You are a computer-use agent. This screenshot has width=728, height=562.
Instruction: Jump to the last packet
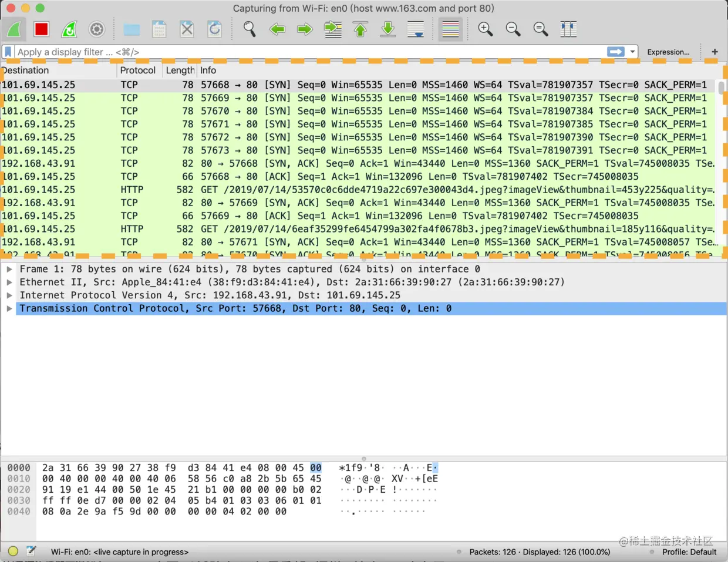tap(388, 29)
